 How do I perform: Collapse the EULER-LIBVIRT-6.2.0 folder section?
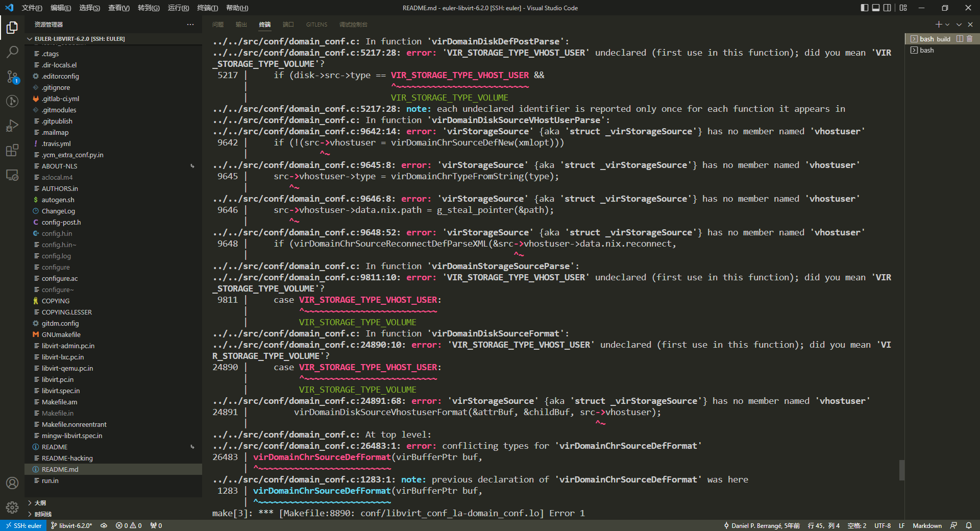(112, 39)
